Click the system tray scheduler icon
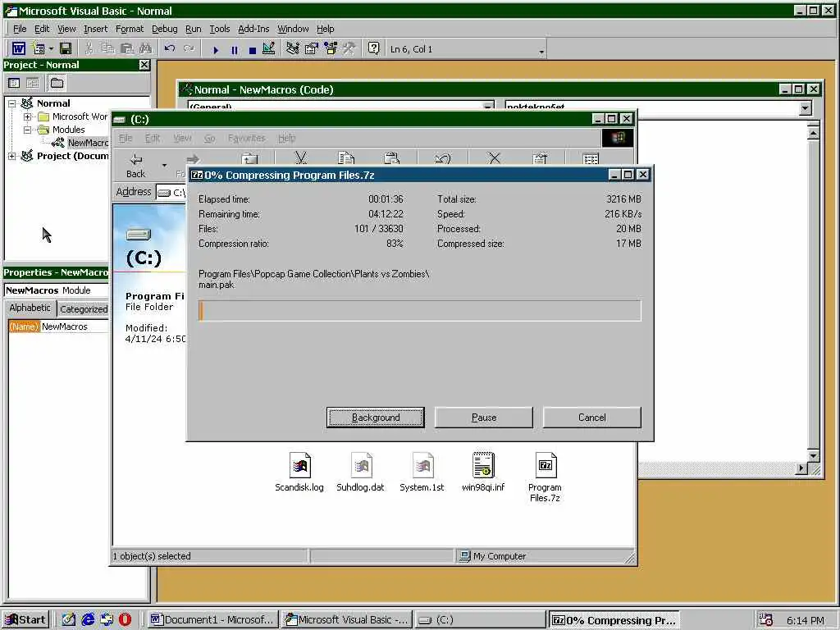Viewport: 840px width, 630px height. pyautogui.click(x=766, y=620)
